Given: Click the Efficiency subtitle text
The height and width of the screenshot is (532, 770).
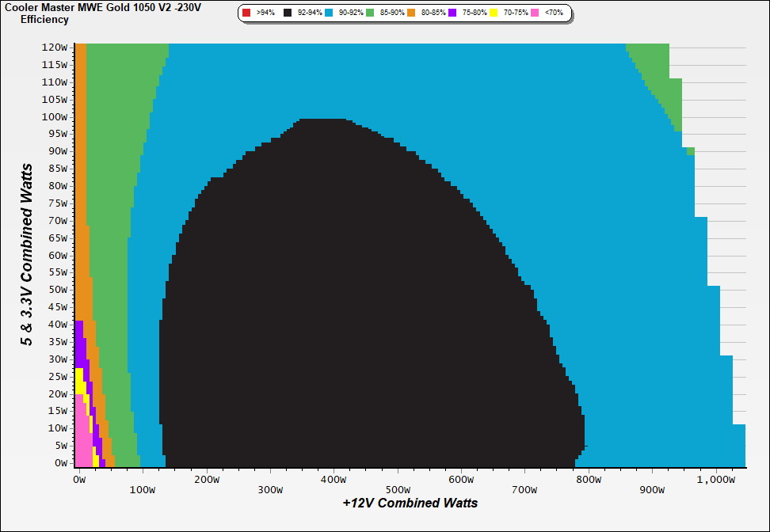Looking at the screenshot, I should (x=44, y=19).
